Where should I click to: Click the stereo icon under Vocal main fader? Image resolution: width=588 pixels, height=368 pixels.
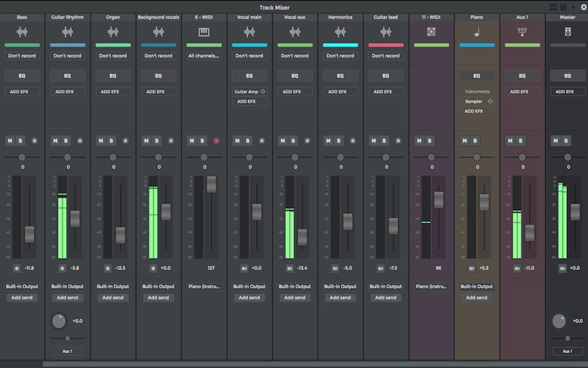coord(244,268)
